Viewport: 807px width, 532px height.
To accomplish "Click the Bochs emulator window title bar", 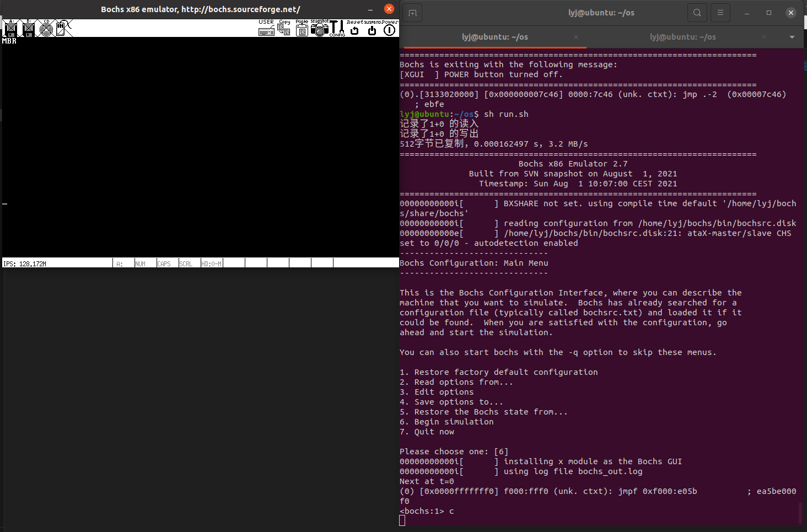I will pos(201,9).
